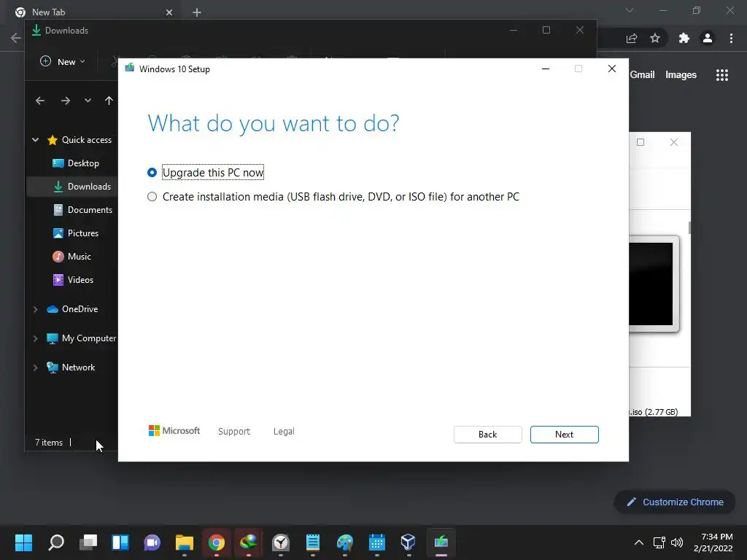This screenshot has height=560, width=747.
Task: Open the Legal link
Action: tap(284, 432)
